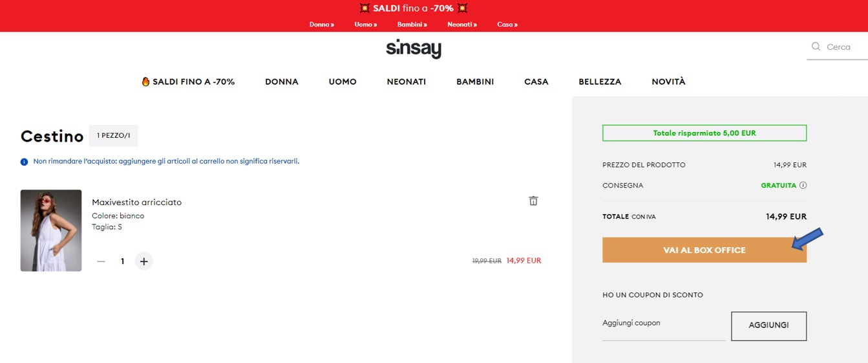
Task: Open the DONNA menu
Action: pos(282,82)
